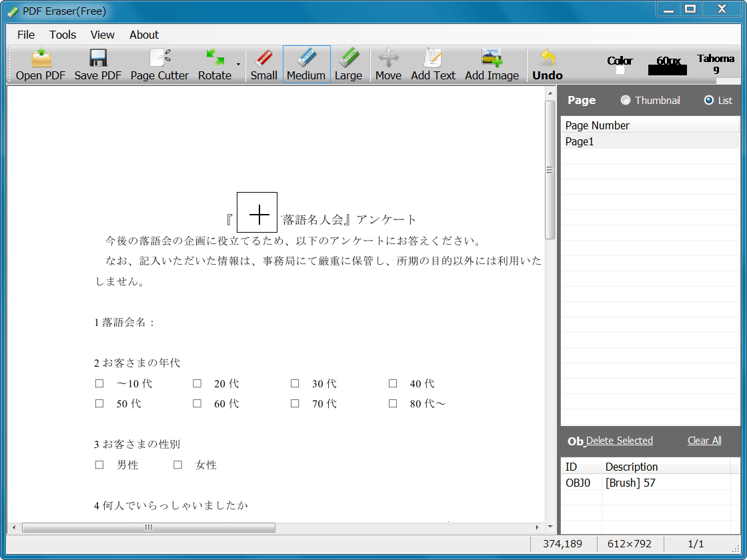Click the 20代 checkbox in the document
This screenshot has width=747, height=560.
pos(197,383)
